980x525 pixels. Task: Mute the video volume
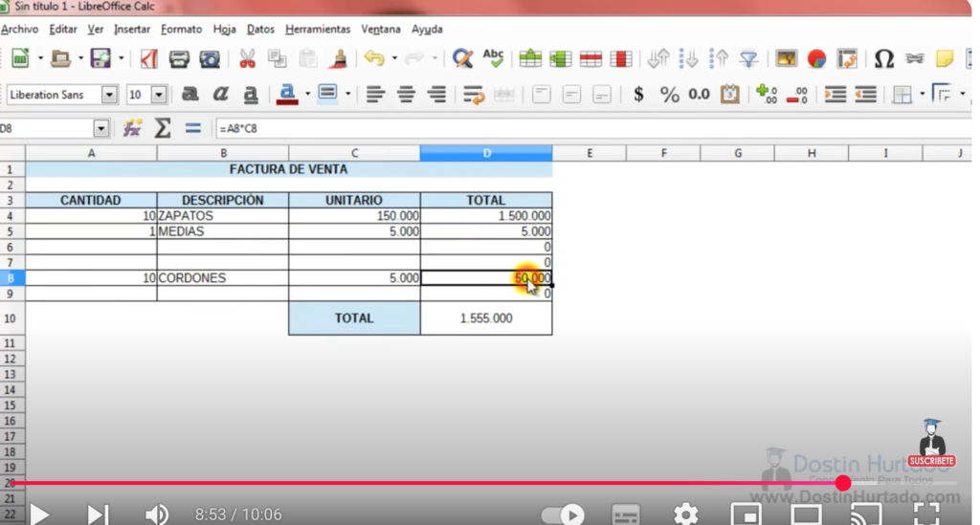pos(156,514)
